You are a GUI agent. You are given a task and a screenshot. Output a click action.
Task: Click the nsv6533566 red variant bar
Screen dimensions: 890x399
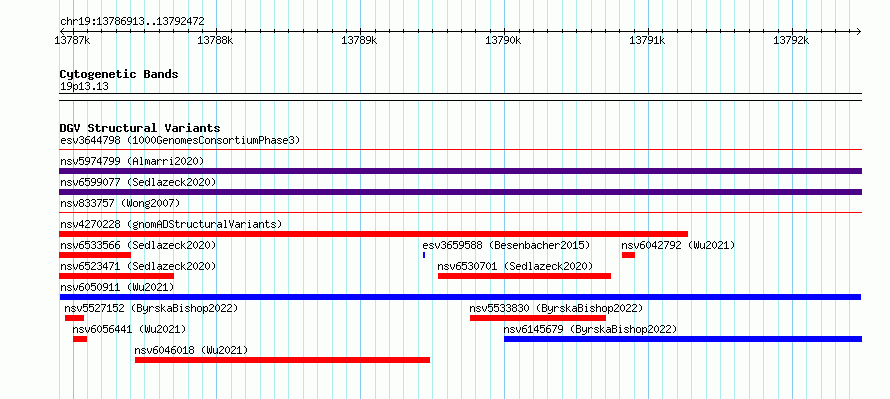point(95,255)
